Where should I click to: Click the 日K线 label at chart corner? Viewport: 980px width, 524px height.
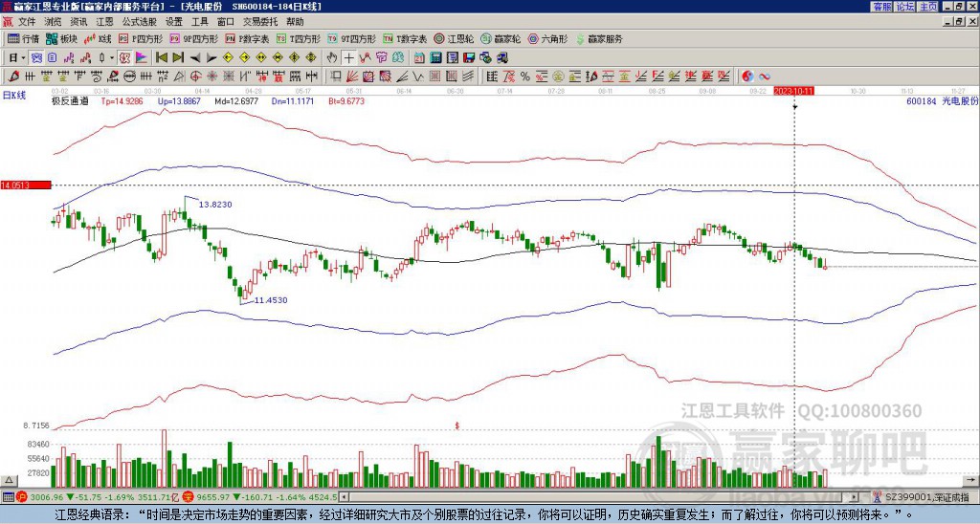coord(14,95)
